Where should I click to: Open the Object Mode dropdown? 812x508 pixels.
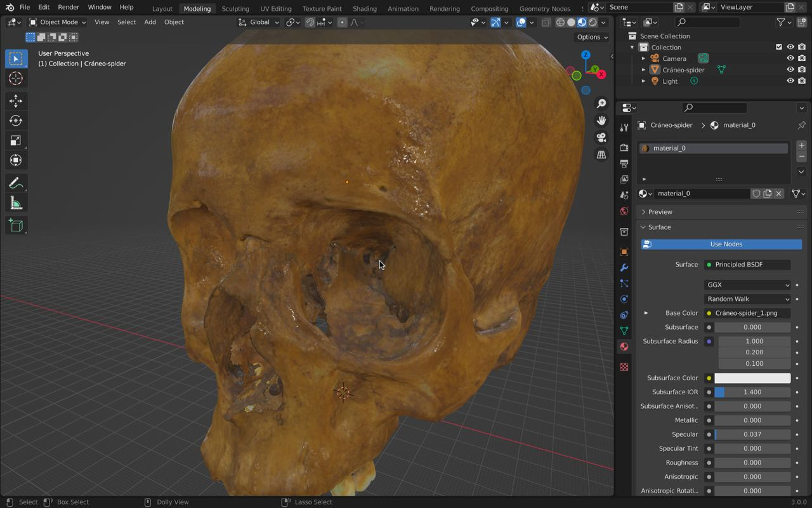point(58,22)
